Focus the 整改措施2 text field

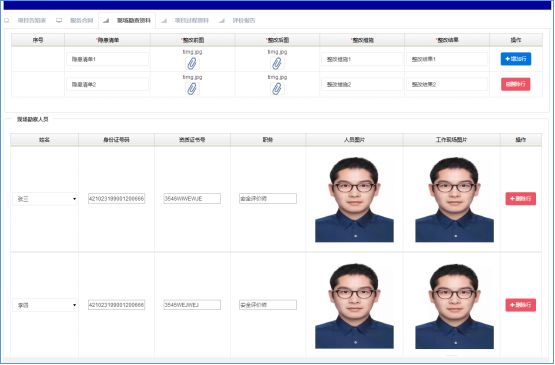(x=362, y=85)
